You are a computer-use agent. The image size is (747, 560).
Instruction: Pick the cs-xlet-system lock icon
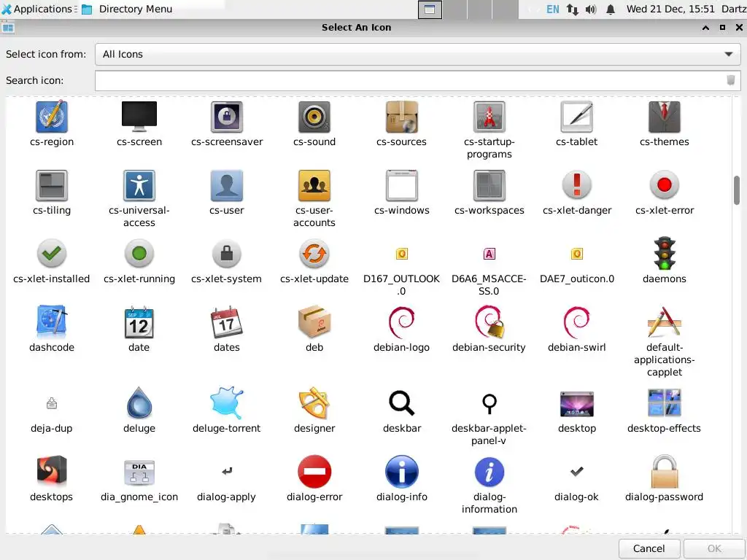[x=227, y=253]
